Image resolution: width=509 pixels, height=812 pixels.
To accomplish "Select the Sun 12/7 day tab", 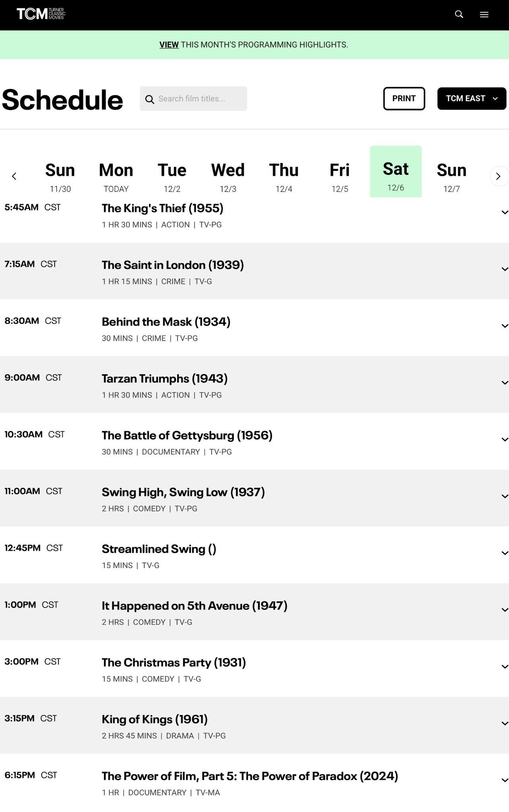I will pyautogui.click(x=452, y=176).
